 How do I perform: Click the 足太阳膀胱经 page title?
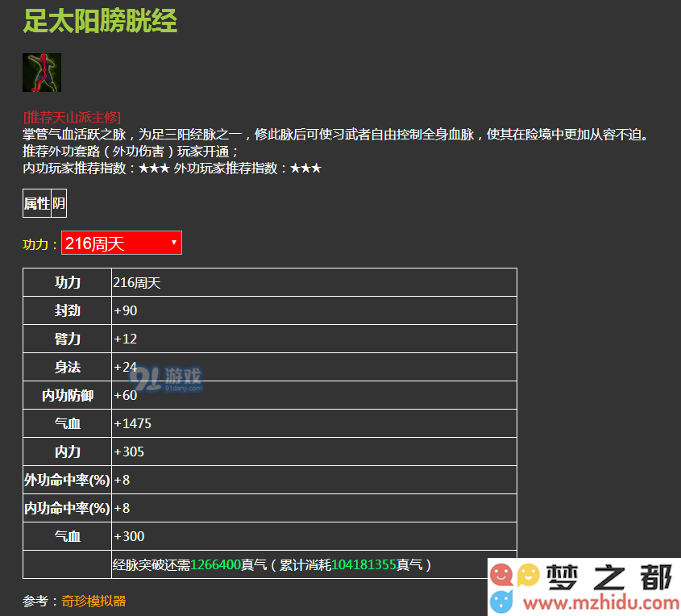100,20
